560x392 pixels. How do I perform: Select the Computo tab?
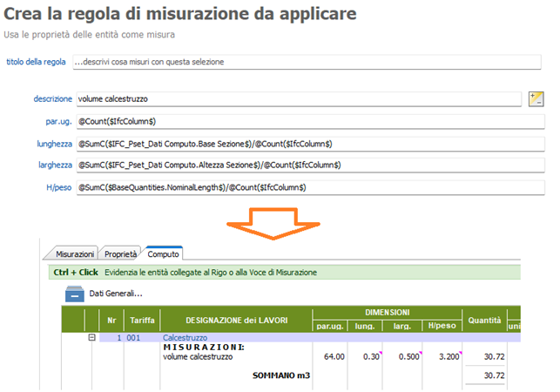coord(163,253)
